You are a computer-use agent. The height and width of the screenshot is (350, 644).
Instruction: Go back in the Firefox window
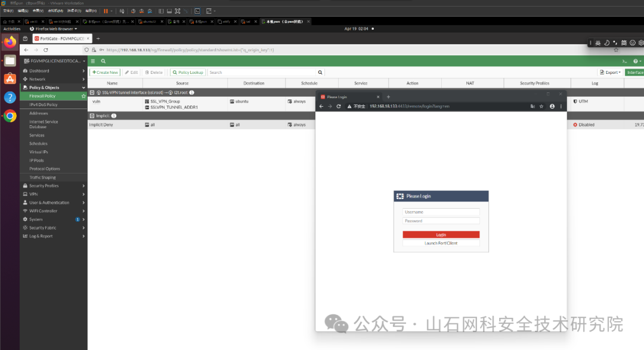tap(26, 49)
